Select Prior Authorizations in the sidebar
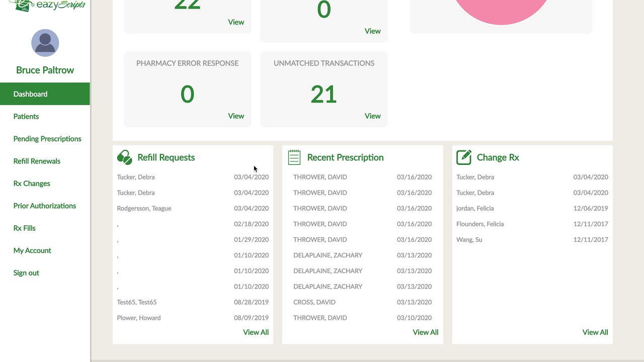This screenshot has width=644, height=362. 45,206
